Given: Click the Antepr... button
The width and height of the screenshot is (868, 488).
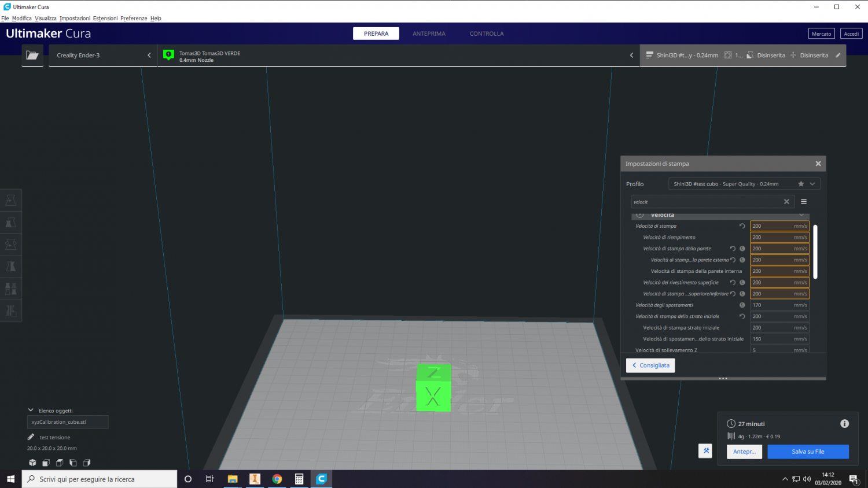Looking at the screenshot, I should click(x=744, y=452).
